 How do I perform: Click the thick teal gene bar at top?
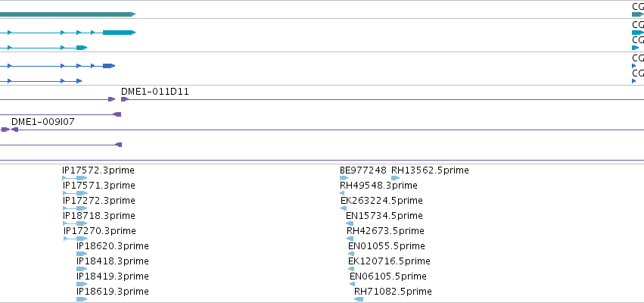(67, 14)
